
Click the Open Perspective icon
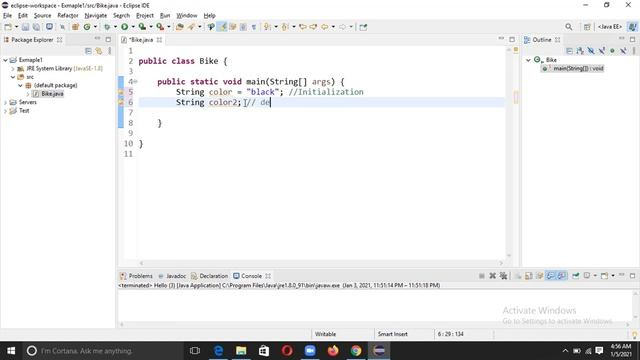(x=587, y=27)
